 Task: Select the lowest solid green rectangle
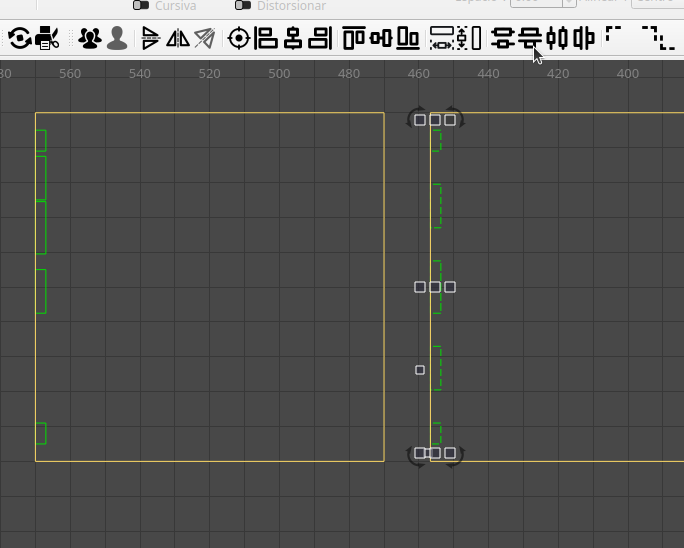tap(41, 433)
